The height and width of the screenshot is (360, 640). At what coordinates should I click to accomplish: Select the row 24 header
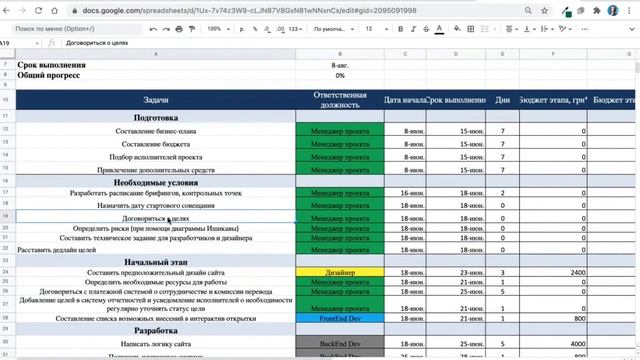6,272
